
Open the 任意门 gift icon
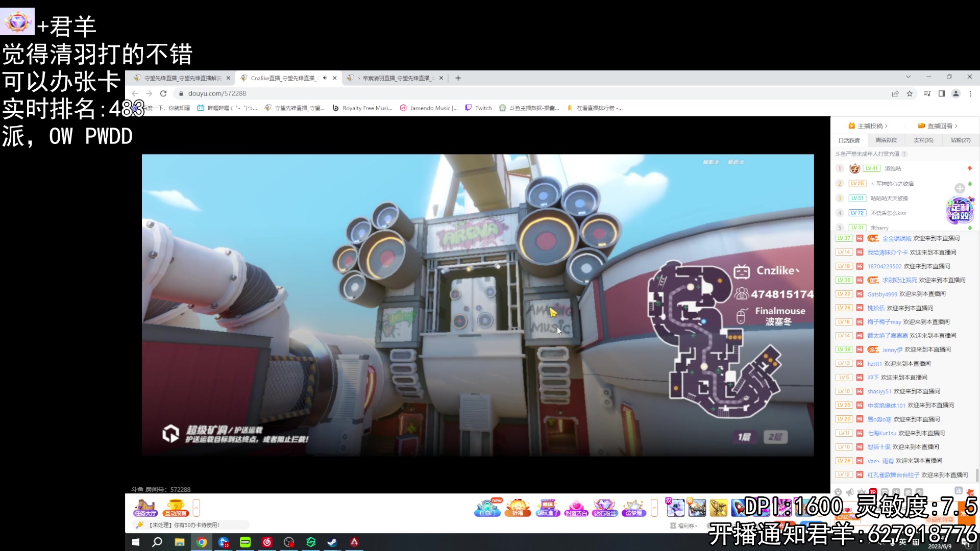pyautogui.click(x=488, y=508)
